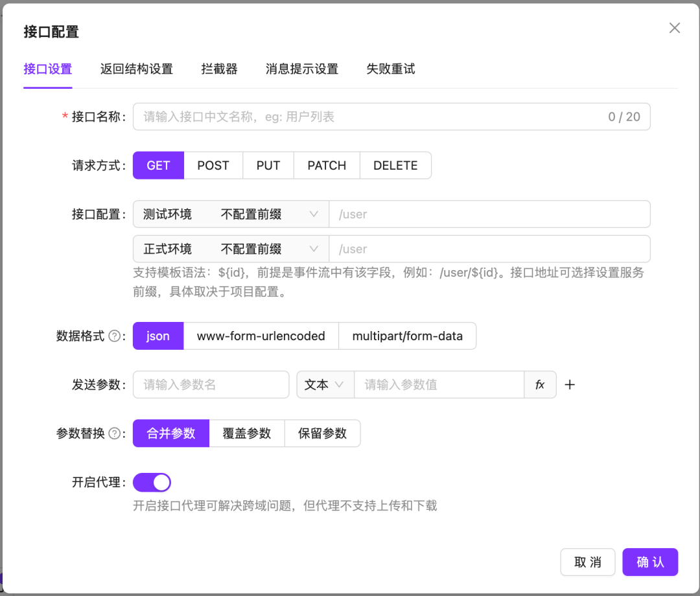Select 覆盖参数 replacement option
This screenshot has width=700, height=596.
247,433
